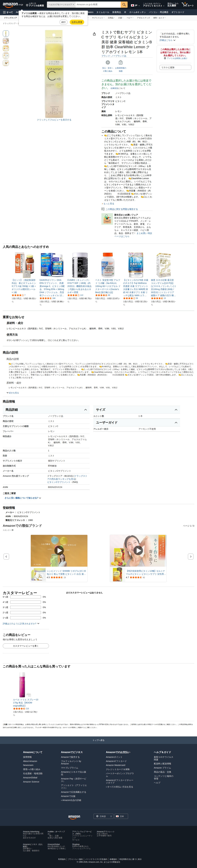Open ギフトカード in navigation bar
Screen dimensions: 197x868
click(178, 12)
